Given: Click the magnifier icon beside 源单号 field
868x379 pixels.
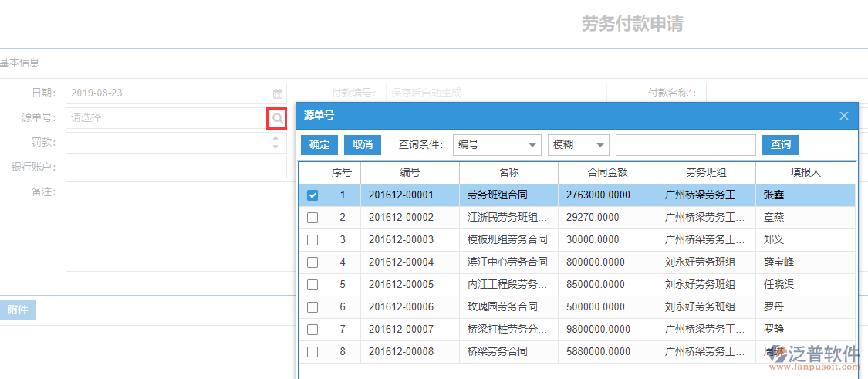Looking at the screenshot, I should (277, 118).
